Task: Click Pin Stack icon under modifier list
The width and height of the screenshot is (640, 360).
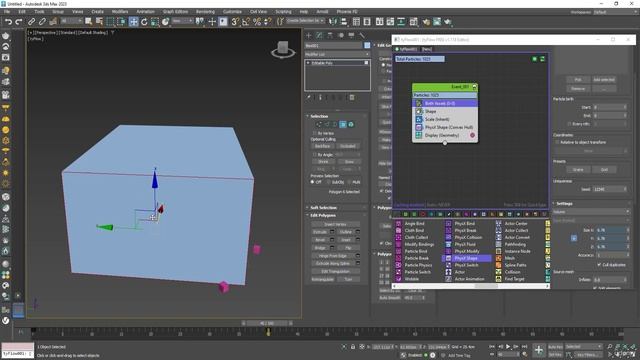Action: [309, 97]
